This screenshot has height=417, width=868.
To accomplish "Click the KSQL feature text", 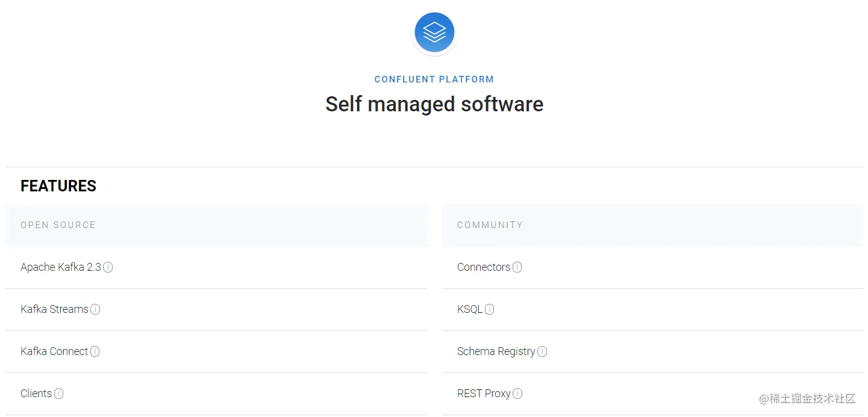I will 470,309.
